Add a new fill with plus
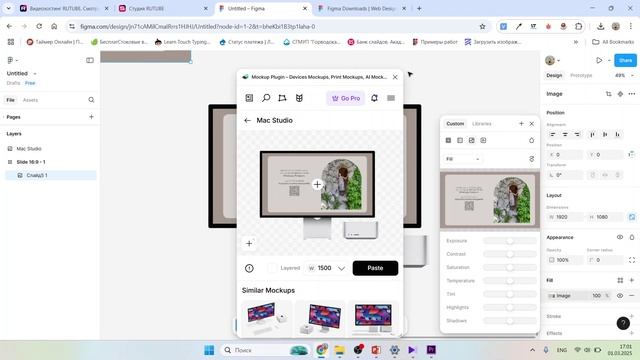Image resolution: width=640 pixels, height=360 pixels. [x=632, y=280]
